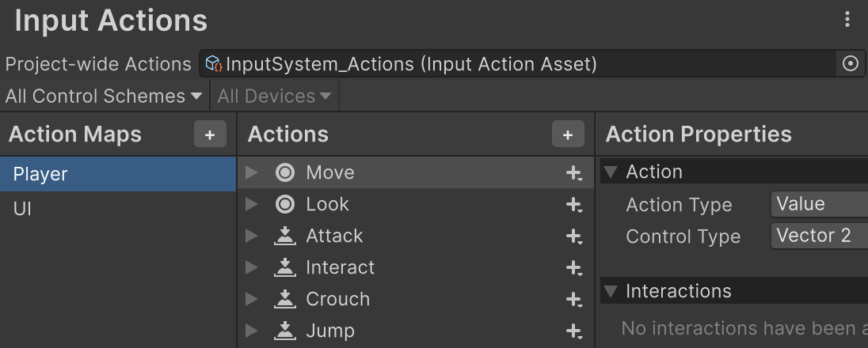Select the UI action map
The image size is (868, 348).
[22, 210]
